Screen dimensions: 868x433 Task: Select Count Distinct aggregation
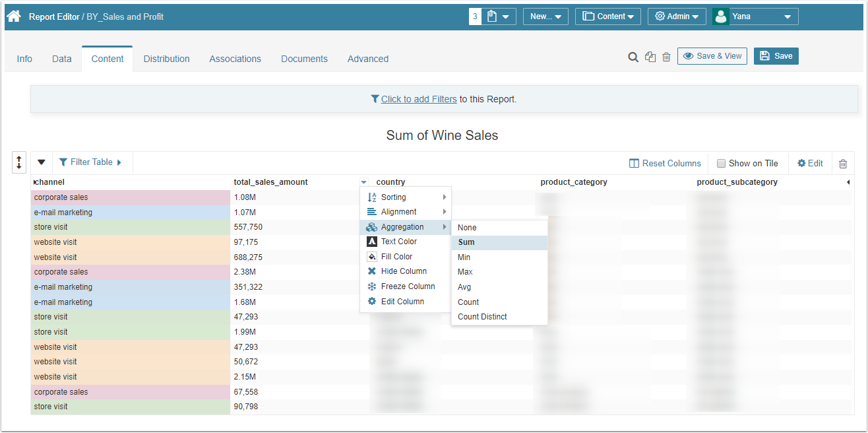click(482, 317)
